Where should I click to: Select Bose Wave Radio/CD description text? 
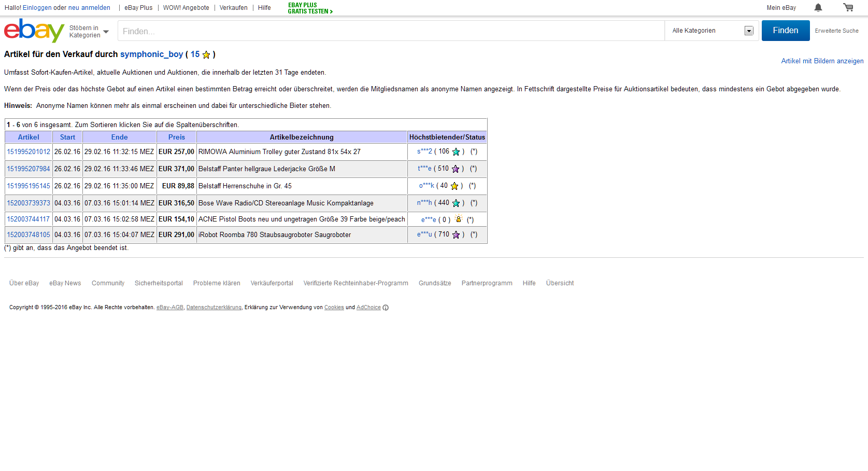286,203
